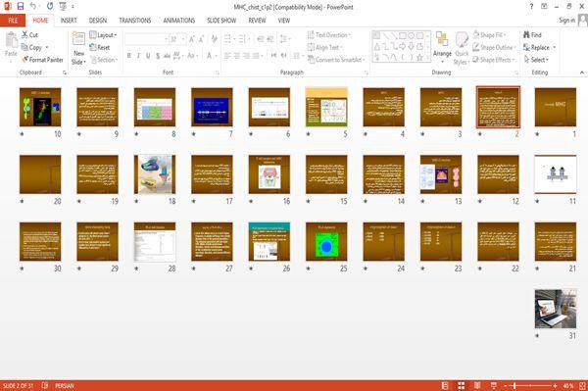This screenshot has width=588, height=391.
Task: Click the Shape Effects button
Action: tap(494, 60)
